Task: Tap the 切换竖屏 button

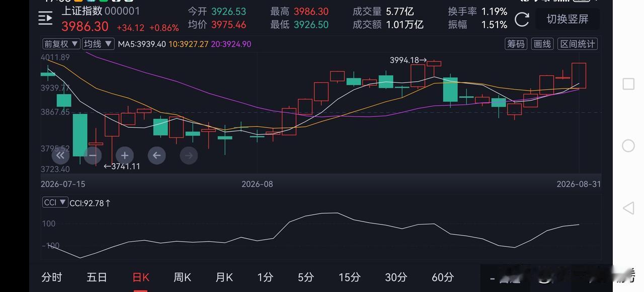Action: (x=568, y=19)
